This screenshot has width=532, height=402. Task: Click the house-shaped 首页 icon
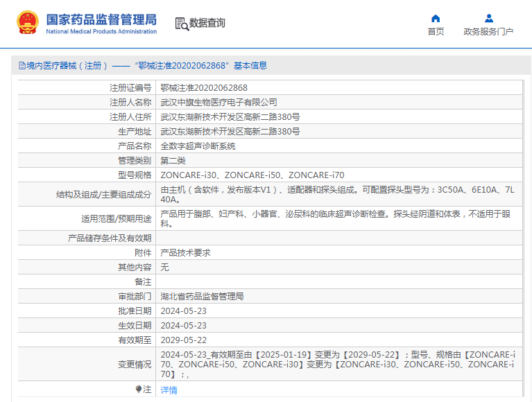point(436,18)
